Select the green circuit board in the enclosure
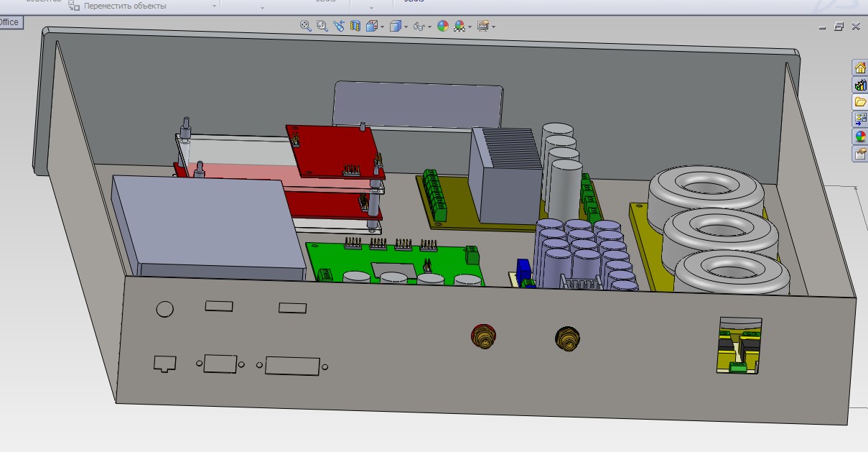Screen dimensions: 868x452 pos(395,264)
